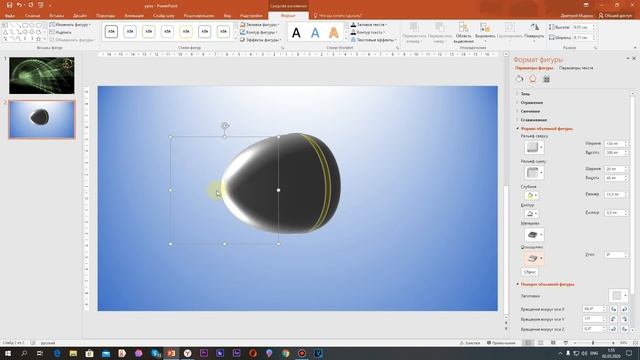Screen dimensions: 640x360
Task: Select slide 1 thumbnail with green graphic
Action: (42, 76)
